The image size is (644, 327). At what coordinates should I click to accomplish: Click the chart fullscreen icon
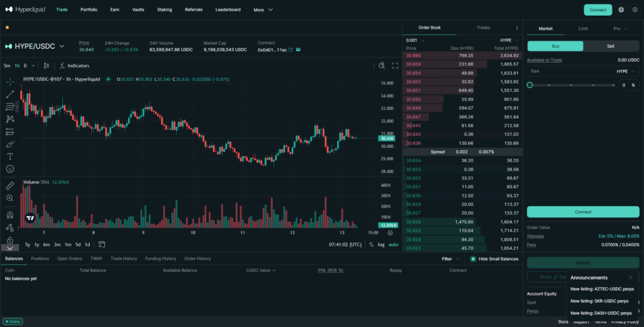pos(395,65)
